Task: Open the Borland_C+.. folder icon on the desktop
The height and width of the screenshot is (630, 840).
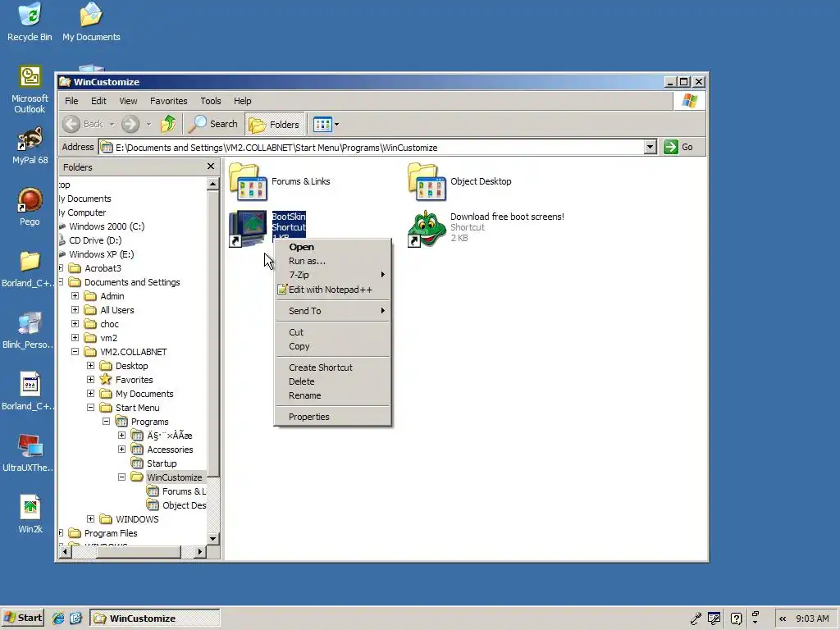Action: click(28, 268)
